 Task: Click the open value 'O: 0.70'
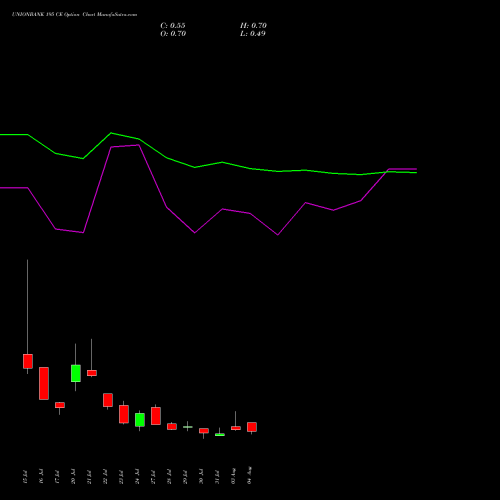(x=173, y=34)
